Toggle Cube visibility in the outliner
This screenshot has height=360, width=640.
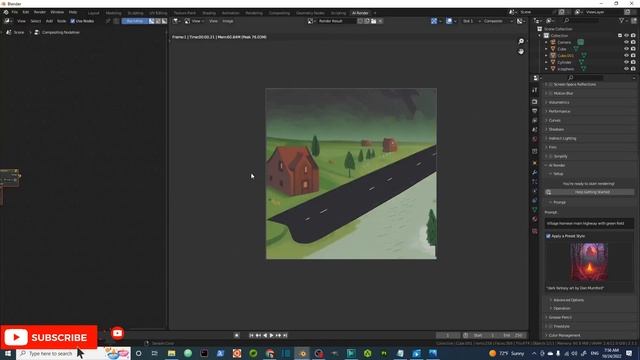626,49
